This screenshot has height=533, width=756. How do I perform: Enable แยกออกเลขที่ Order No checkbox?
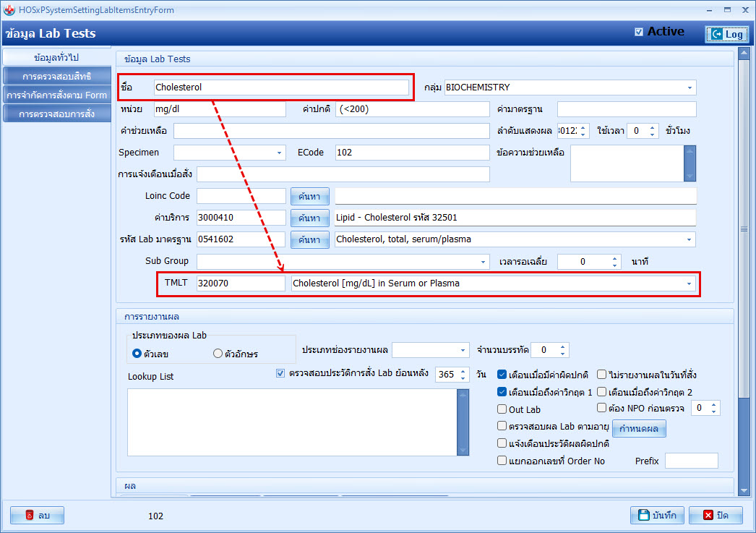pos(502,460)
